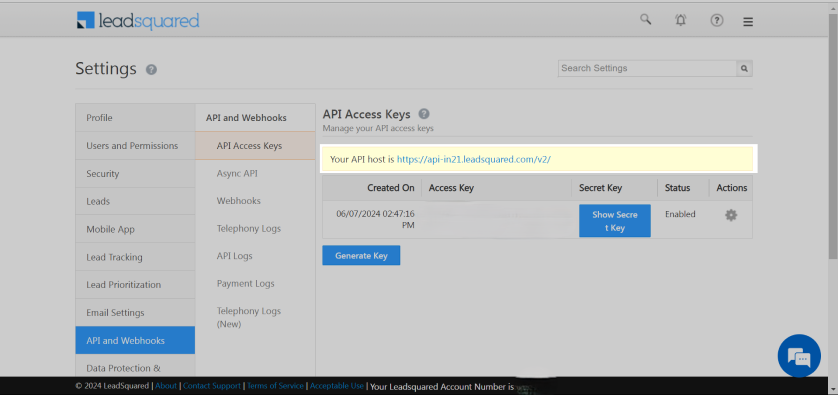
Task: Select API and Webhooks in left sidebar
Action: tap(135, 340)
